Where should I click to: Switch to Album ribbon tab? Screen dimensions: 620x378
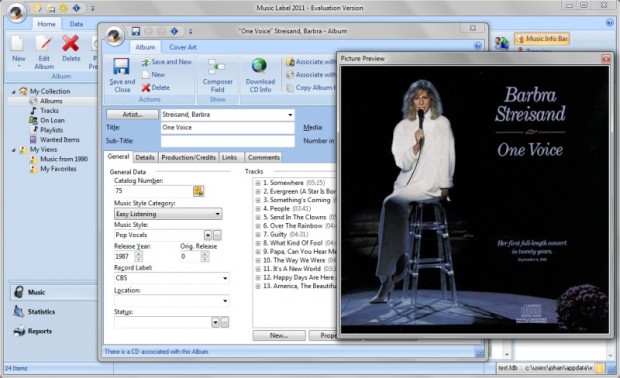pos(145,47)
